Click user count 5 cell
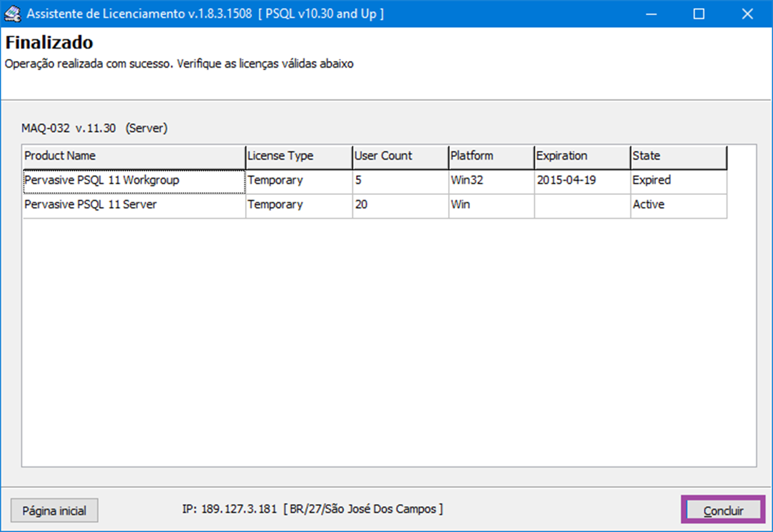Image resolution: width=773 pixels, height=532 pixels. tap(400, 181)
